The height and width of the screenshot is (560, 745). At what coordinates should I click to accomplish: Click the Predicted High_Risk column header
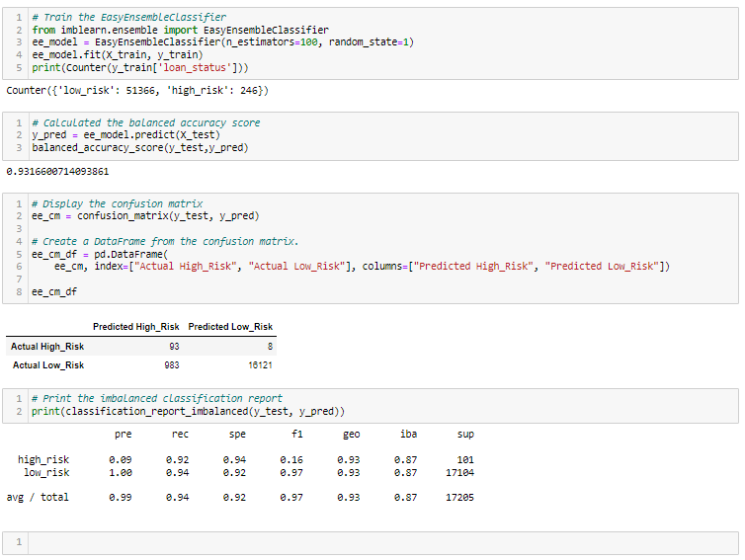click(136, 327)
